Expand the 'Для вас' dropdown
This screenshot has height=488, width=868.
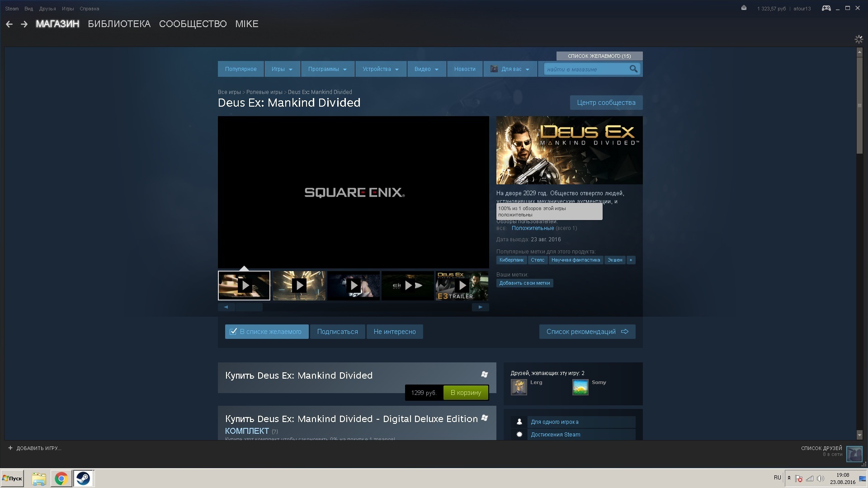click(510, 69)
